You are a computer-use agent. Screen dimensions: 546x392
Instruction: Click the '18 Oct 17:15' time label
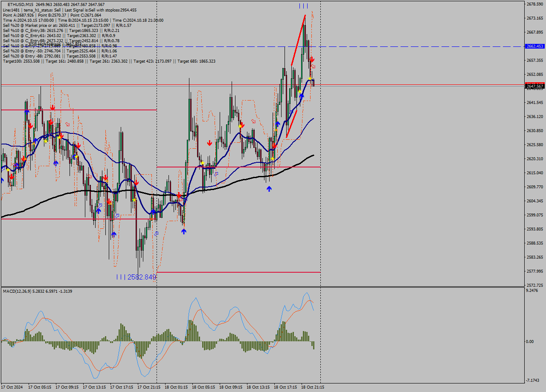(285, 388)
